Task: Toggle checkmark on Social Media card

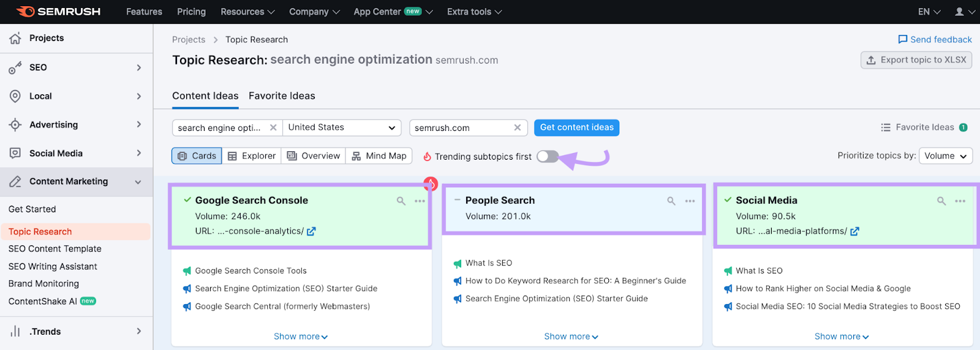Action: [x=728, y=199]
